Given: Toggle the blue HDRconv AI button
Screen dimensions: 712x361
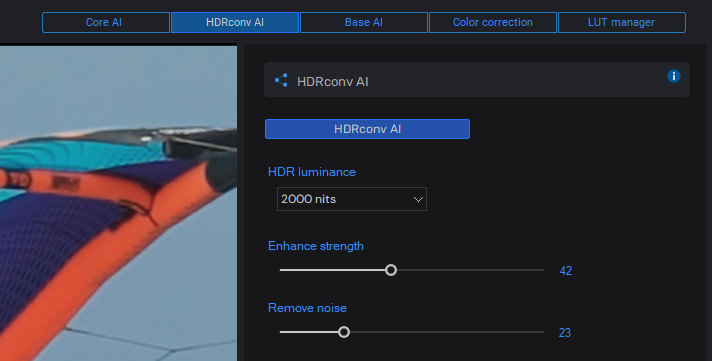Looking at the screenshot, I should point(367,129).
